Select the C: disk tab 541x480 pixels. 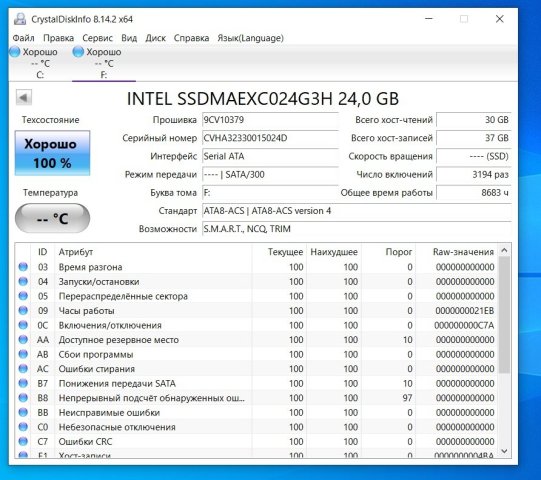40,63
